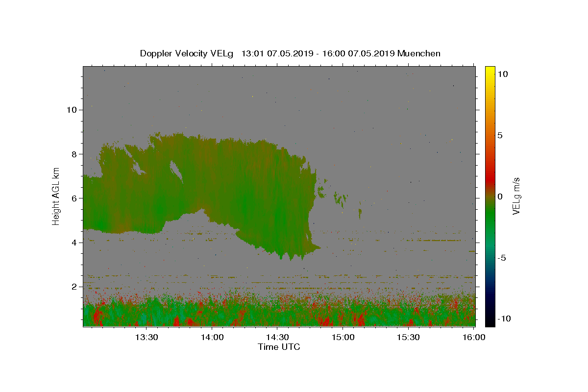Click the 'Time UTC' axis title
This screenshot has width=588, height=392.
pyautogui.click(x=279, y=347)
